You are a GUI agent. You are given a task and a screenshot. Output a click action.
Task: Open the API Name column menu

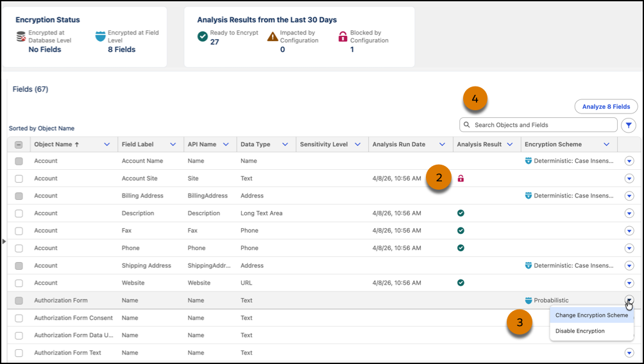[226, 144]
